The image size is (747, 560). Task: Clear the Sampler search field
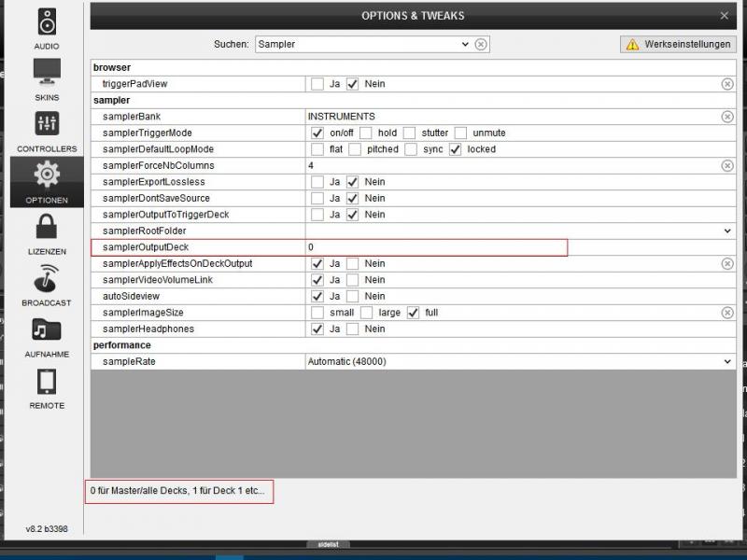pyautogui.click(x=481, y=44)
